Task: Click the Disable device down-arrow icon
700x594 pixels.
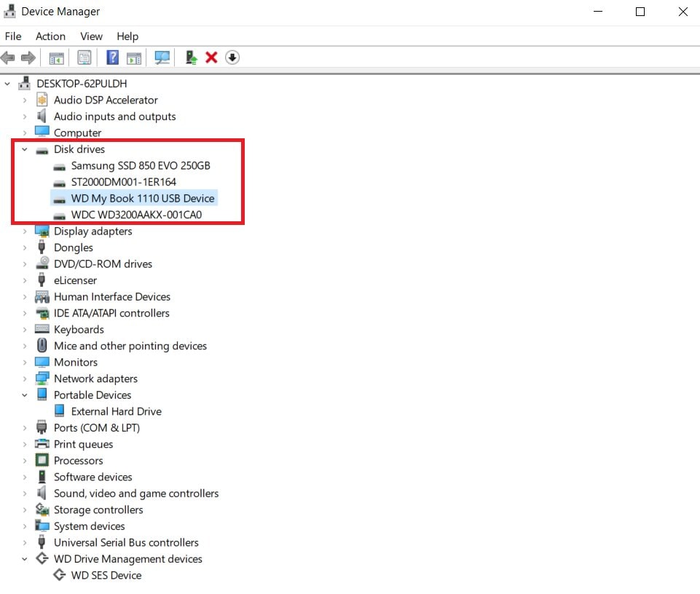Action: (232, 58)
